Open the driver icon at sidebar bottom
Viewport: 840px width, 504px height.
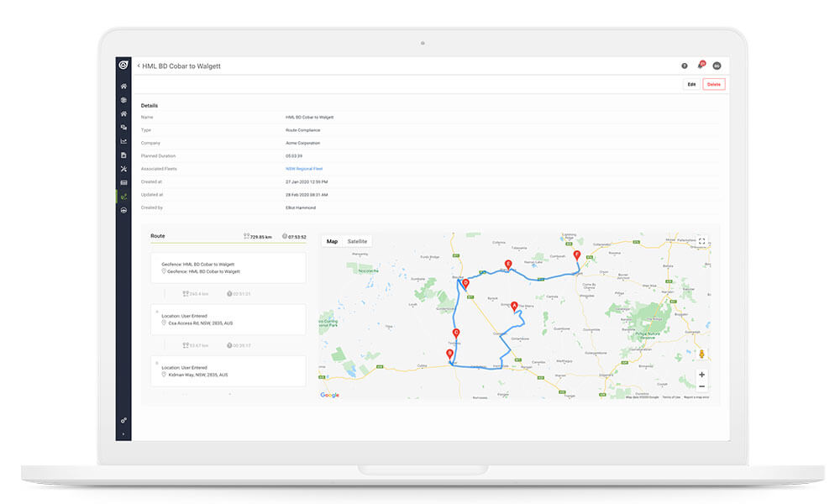(123, 210)
